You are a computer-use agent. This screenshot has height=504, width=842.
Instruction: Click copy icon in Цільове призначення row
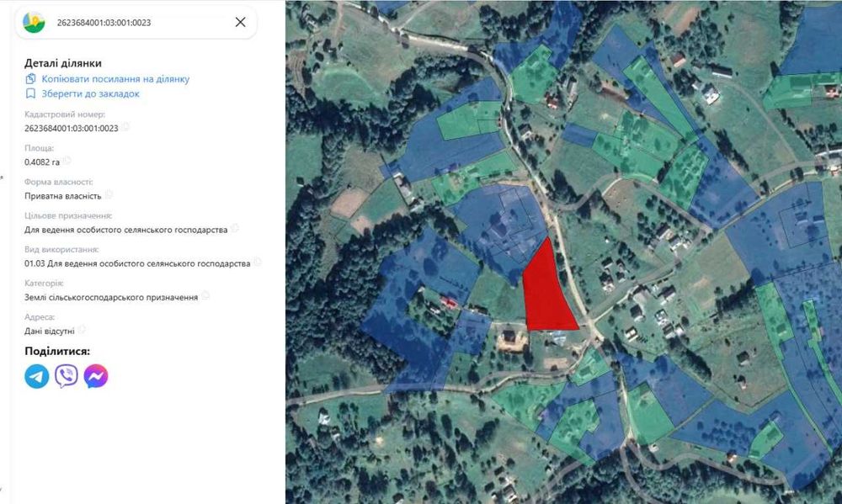tap(235, 229)
